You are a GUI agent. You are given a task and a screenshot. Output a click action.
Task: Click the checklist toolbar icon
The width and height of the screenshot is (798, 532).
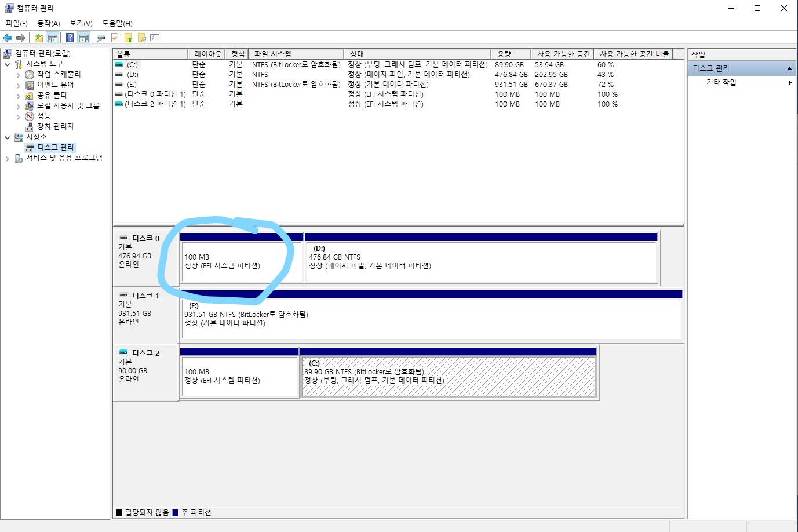pos(155,38)
